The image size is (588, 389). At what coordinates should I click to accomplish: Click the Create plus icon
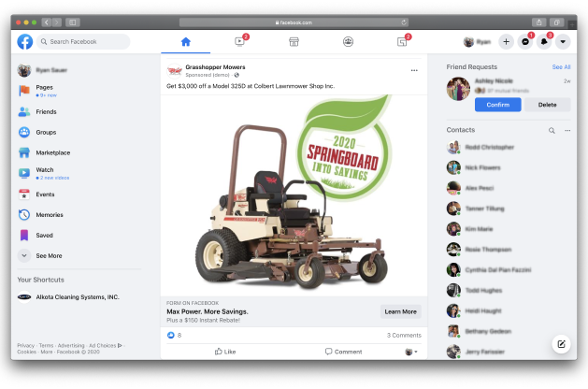(x=506, y=42)
